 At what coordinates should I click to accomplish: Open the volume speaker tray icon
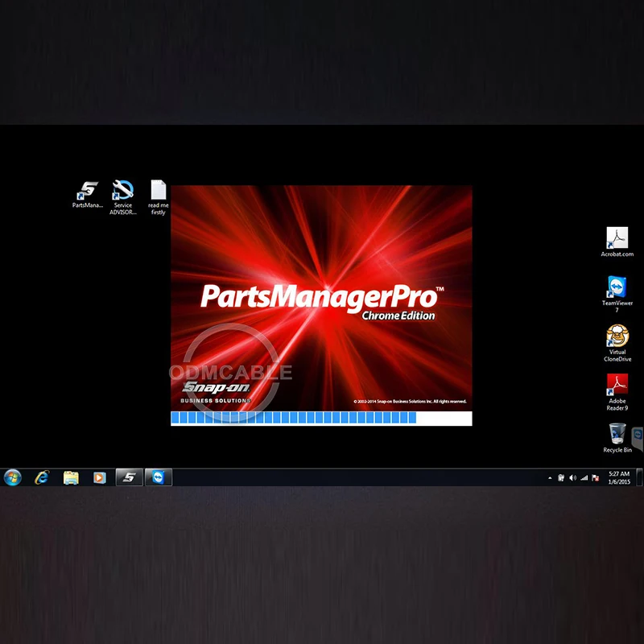coord(572,477)
